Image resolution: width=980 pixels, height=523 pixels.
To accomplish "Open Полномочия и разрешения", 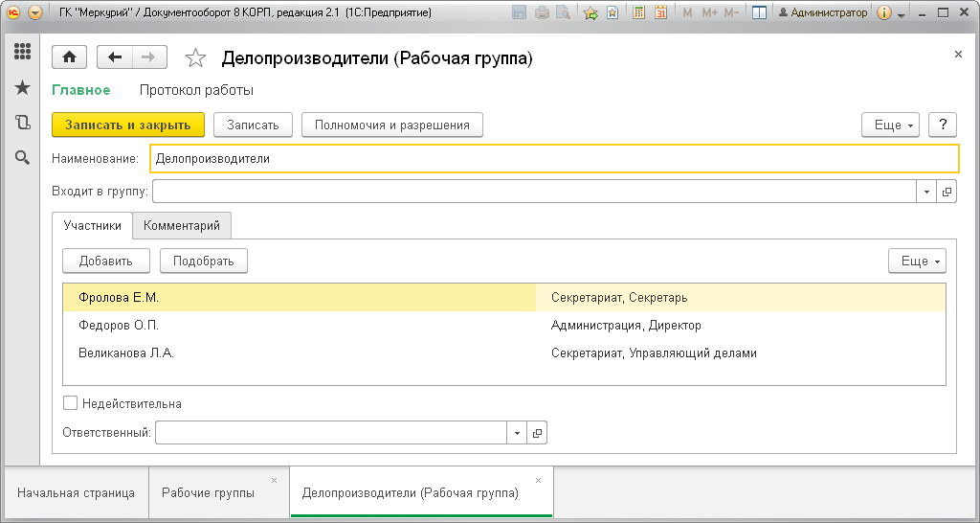I will pos(392,125).
